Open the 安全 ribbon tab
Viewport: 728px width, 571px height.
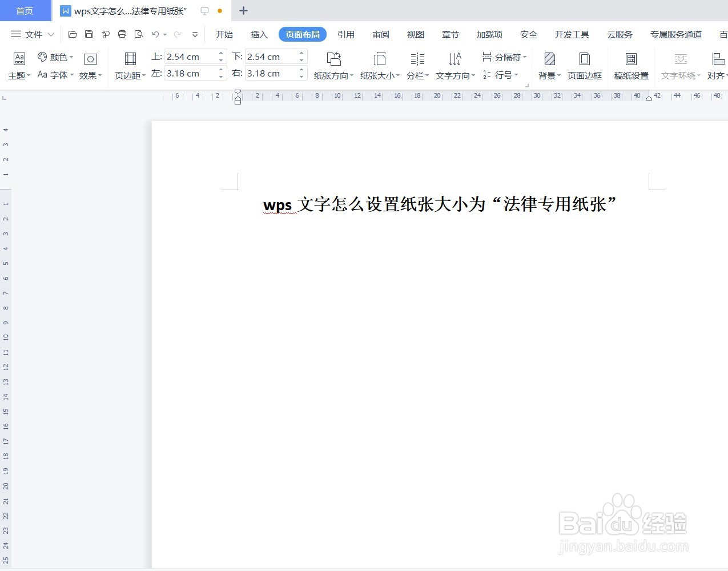pyautogui.click(x=529, y=34)
